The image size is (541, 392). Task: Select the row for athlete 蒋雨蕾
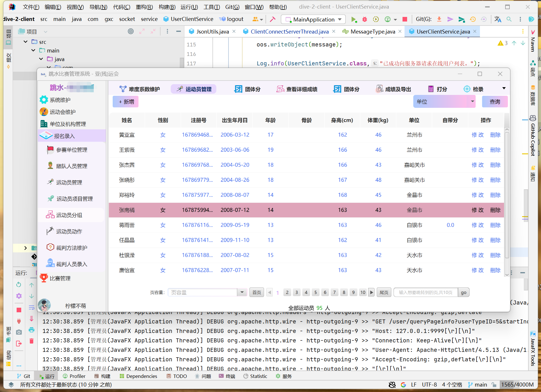point(306,225)
